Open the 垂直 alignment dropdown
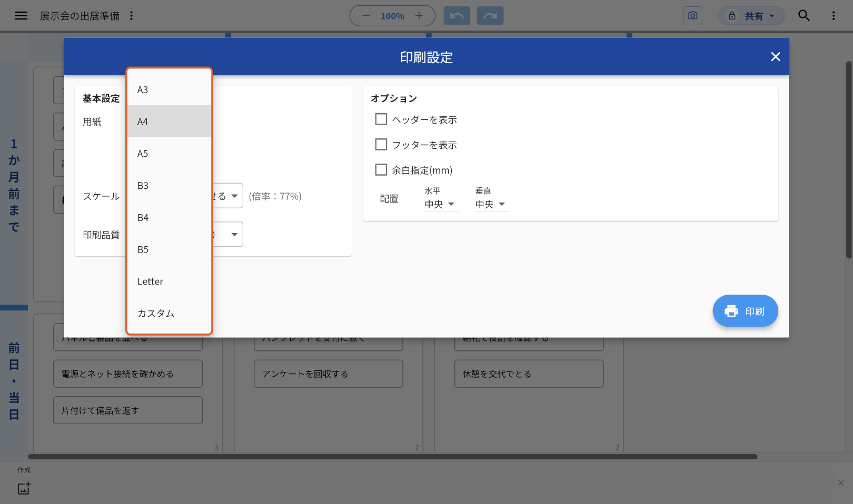Viewport: 853px width, 504px height. pyautogui.click(x=492, y=204)
